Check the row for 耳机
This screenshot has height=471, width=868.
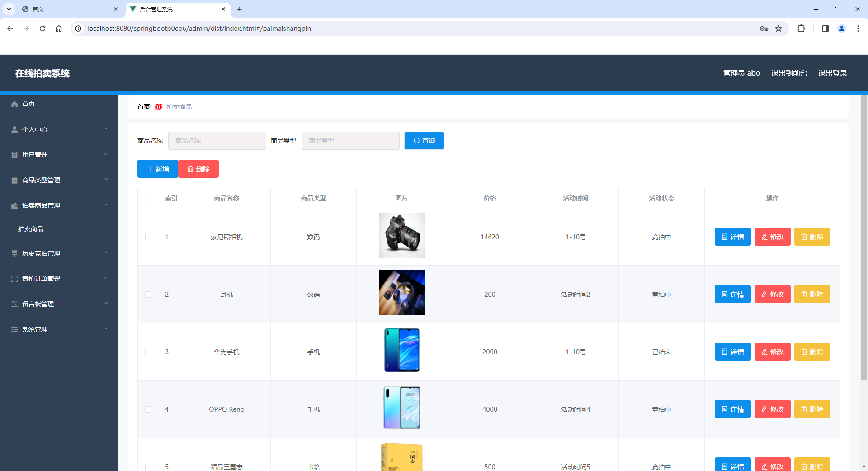[x=148, y=295]
